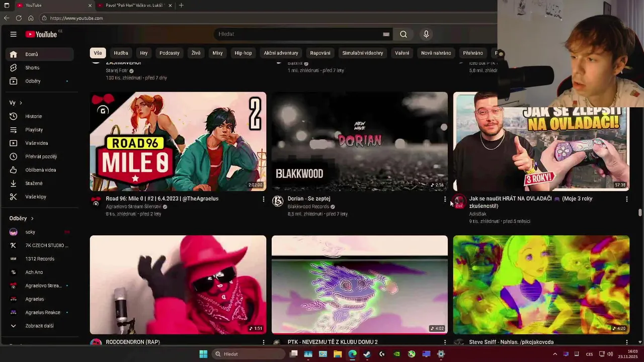Open Historie in the sidebar
The image size is (644, 362).
pyautogui.click(x=40, y=116)
